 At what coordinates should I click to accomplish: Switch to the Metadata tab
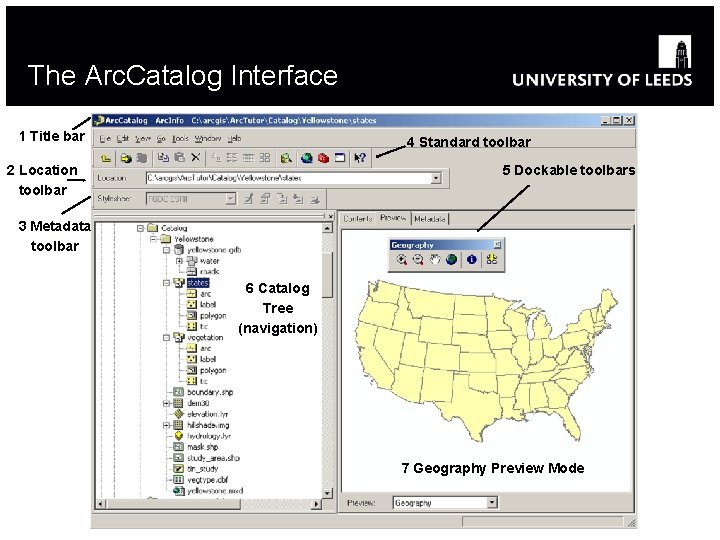tap(430, 219)
